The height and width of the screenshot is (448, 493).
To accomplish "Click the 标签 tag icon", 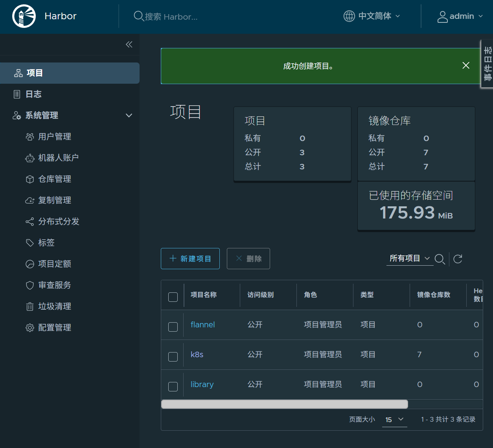I will (30, 243).
